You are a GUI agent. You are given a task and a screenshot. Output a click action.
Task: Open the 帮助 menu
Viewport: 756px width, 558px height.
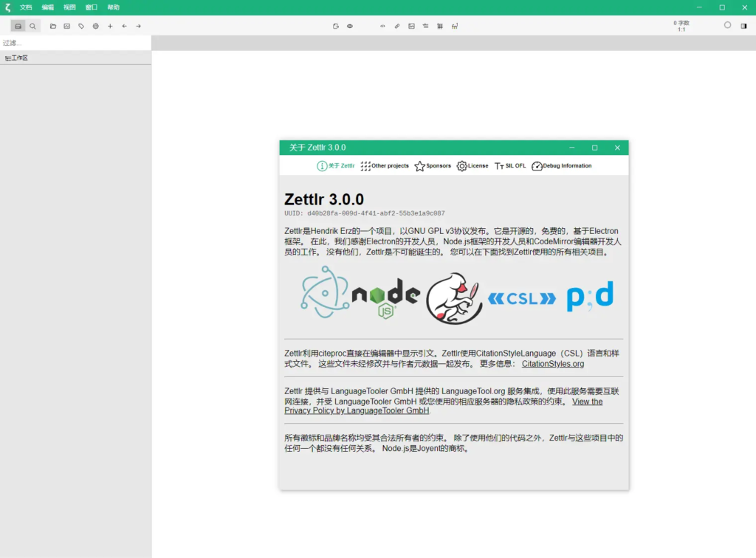(x=113, y=7)
